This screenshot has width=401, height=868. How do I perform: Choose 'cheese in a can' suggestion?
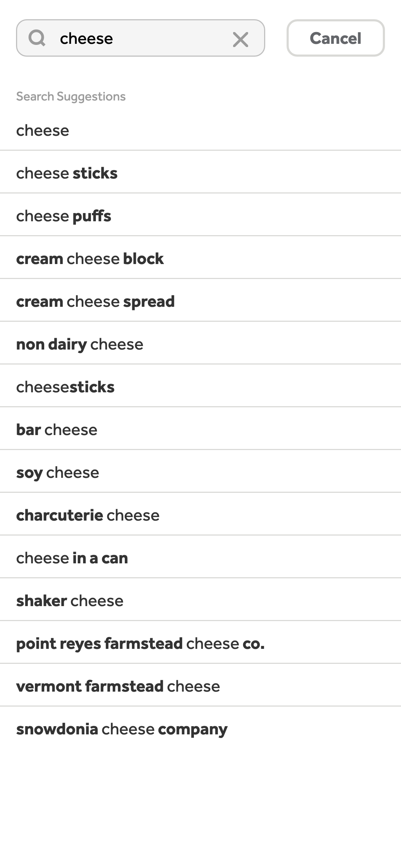(x=200, y=558)
